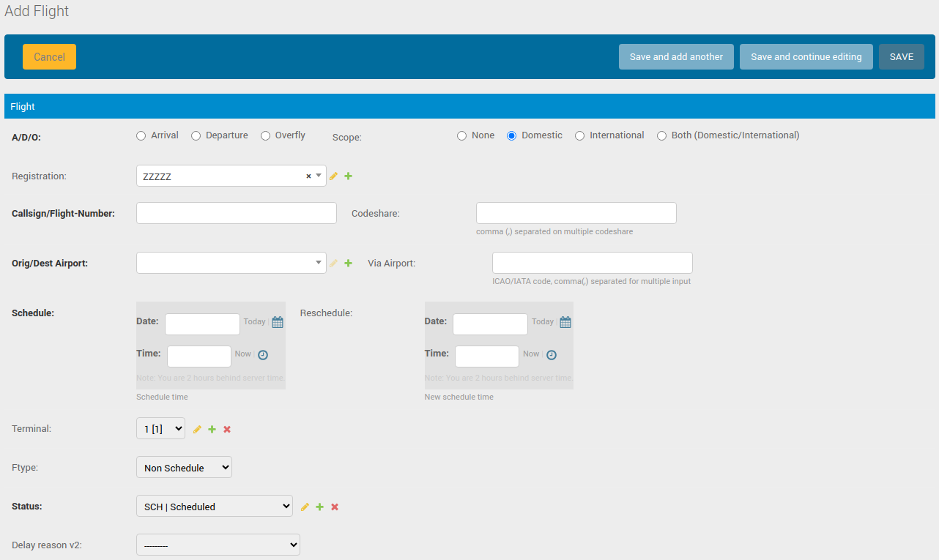Select the Arrival radio button
939x560 pixels.
click(x=141, y=135)
